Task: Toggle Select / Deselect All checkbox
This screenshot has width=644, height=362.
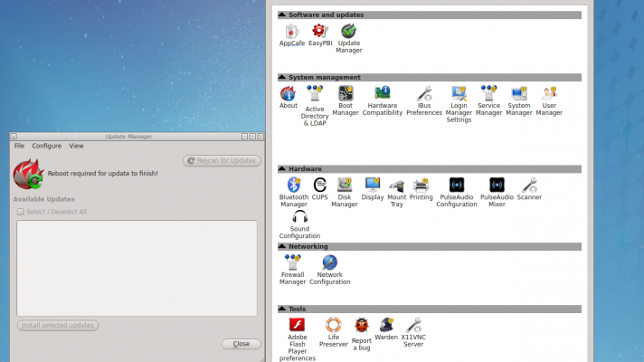Action: click(21, 212)
